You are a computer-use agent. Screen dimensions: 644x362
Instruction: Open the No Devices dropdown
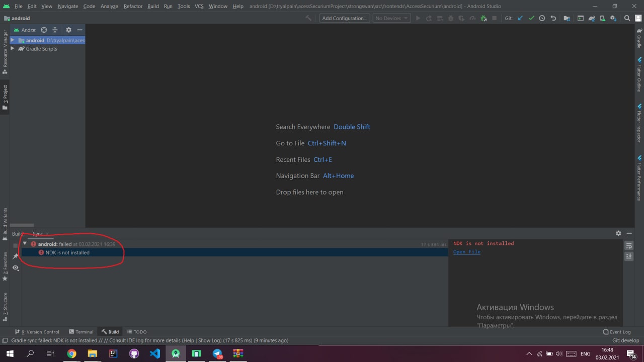391,18
